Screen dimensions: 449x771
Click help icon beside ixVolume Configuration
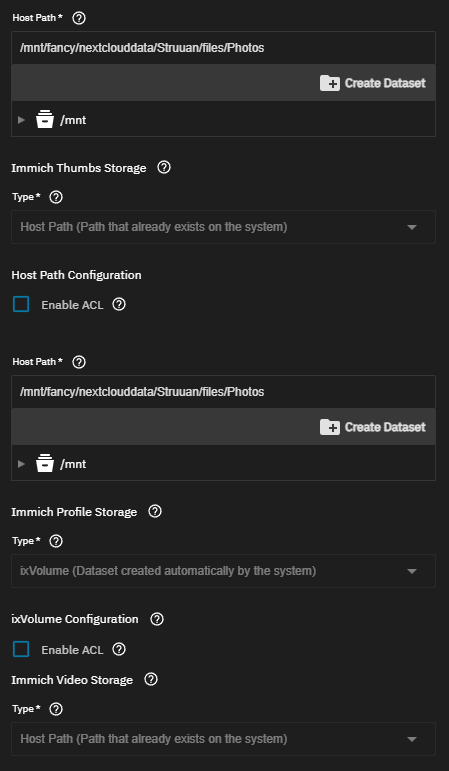(x=157, y=619)
